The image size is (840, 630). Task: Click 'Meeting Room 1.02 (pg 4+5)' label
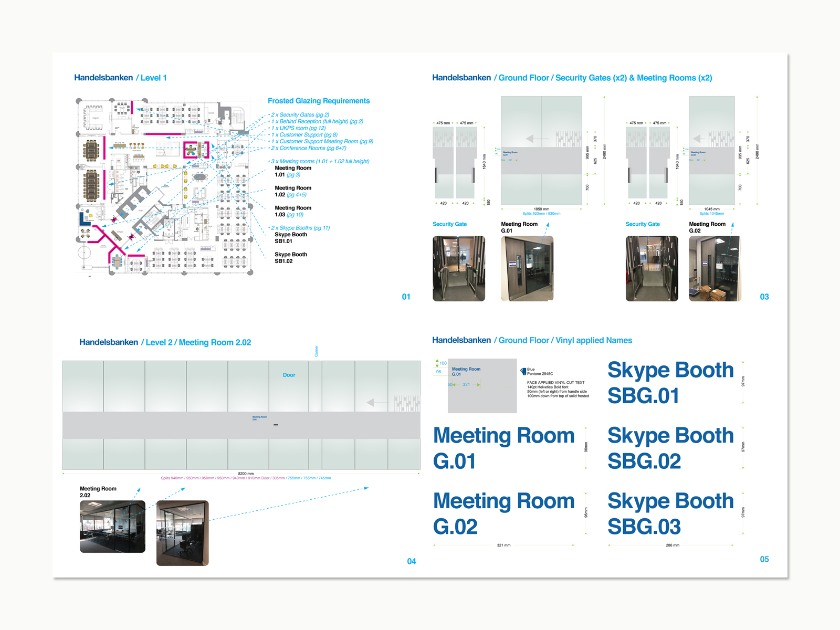coord(293,191)
